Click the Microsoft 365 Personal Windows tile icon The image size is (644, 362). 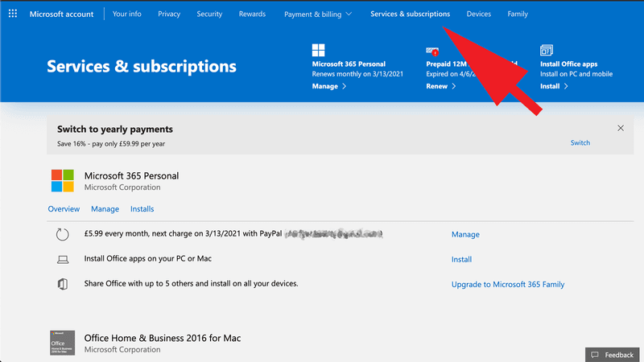318,50
